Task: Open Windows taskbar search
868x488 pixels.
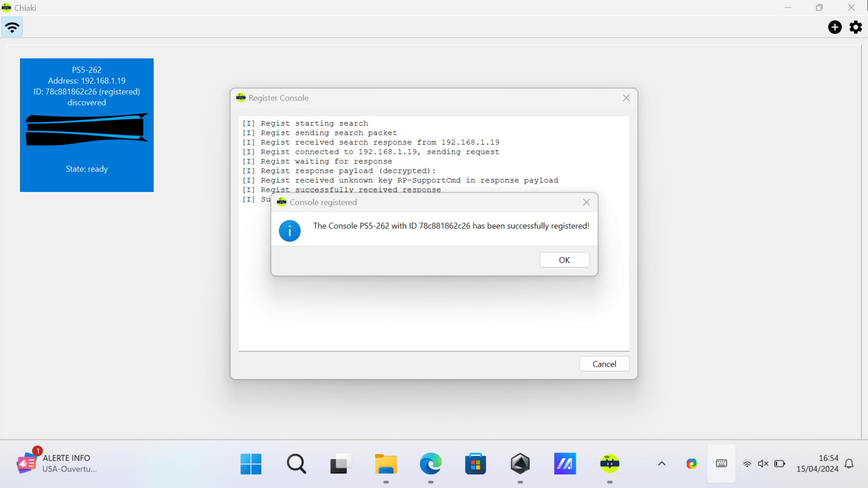Action: (x=296, y=464)
